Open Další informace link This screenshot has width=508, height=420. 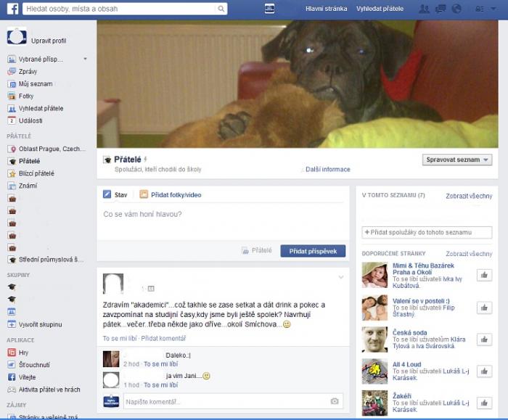coord(327,169)
